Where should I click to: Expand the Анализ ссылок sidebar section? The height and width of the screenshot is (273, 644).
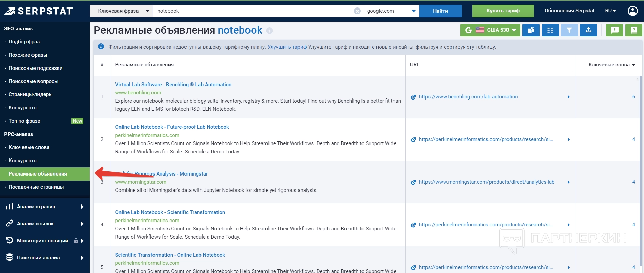coord(45,224)
